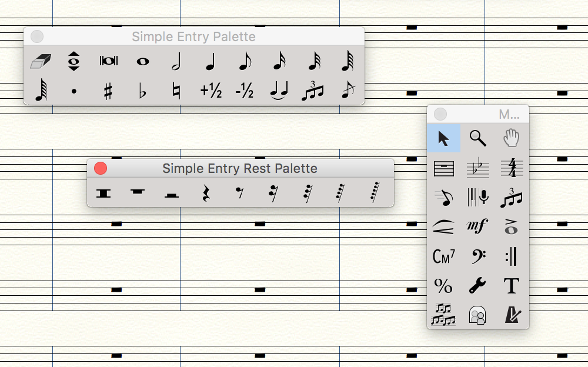Choose the quarter rest in Rest Palette
This screenshot has width=588, height=367.
coord(206,193)
